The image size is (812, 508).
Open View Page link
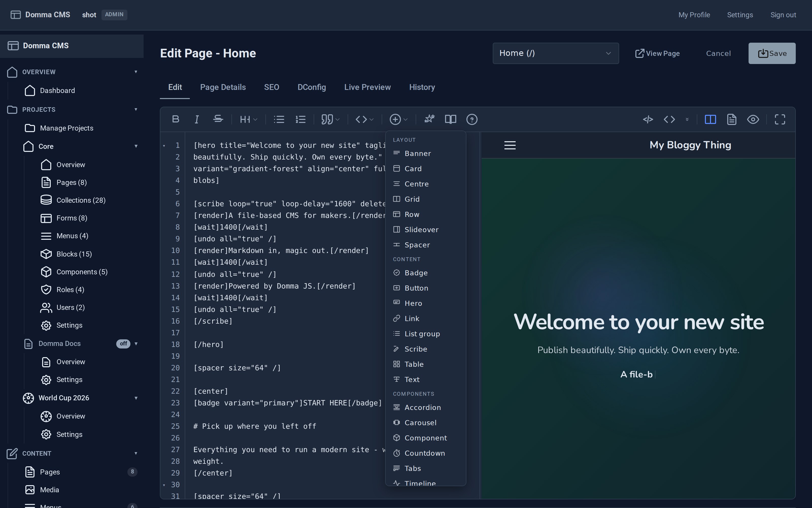pyautogui.click(x=657, y=53)
